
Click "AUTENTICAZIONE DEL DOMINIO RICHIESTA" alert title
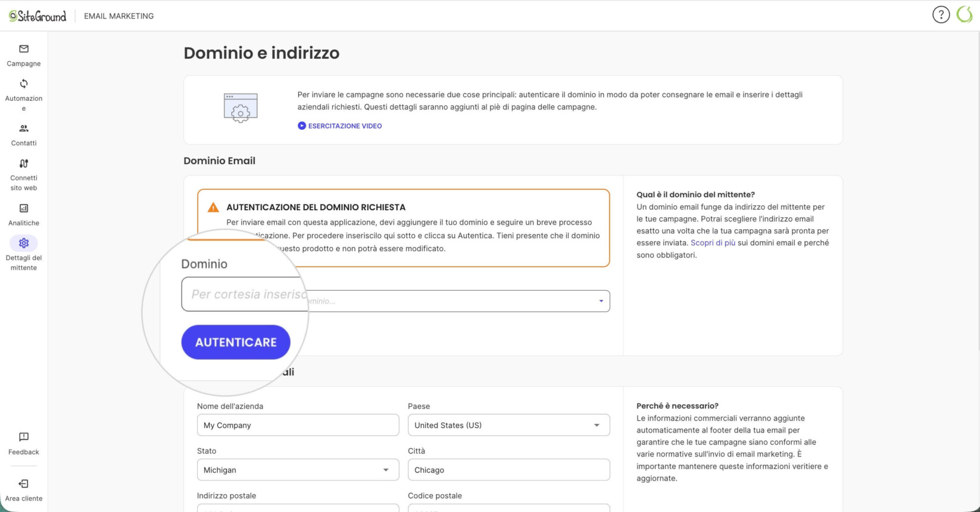(x=316, y=207)
